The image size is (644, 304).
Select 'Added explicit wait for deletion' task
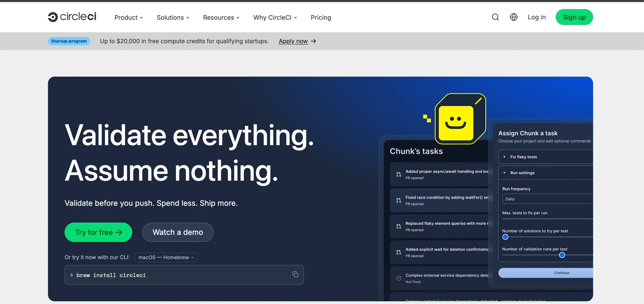pos(439,252)
